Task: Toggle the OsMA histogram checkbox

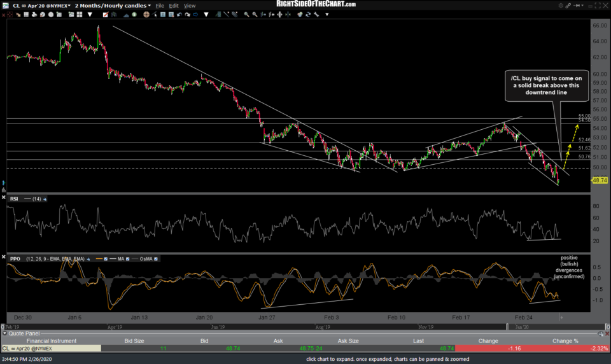Action: 157,259
